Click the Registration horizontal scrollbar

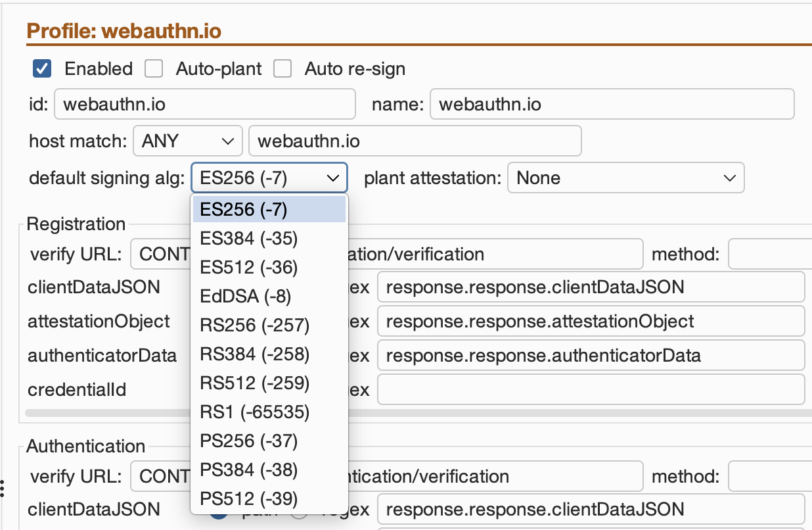click(x=418, y=414)
